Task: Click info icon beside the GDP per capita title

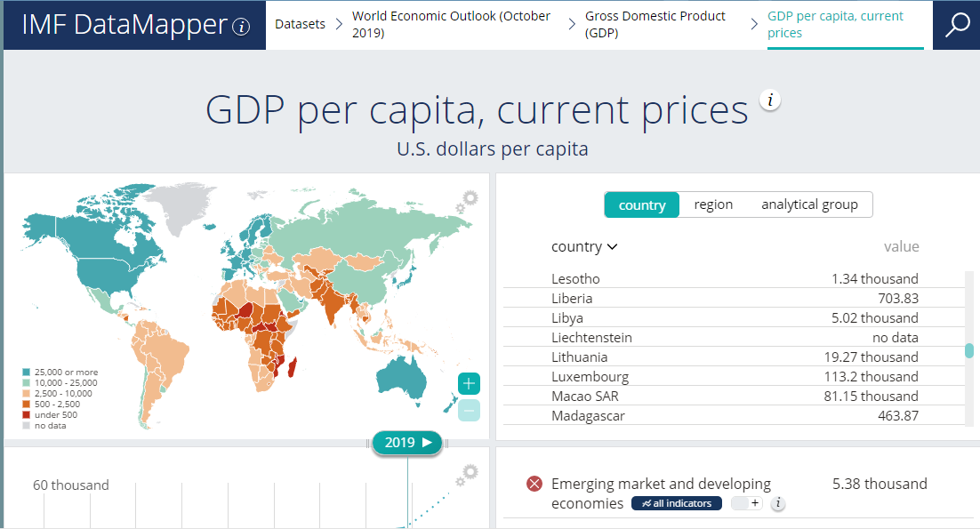Action: (770, 100)
